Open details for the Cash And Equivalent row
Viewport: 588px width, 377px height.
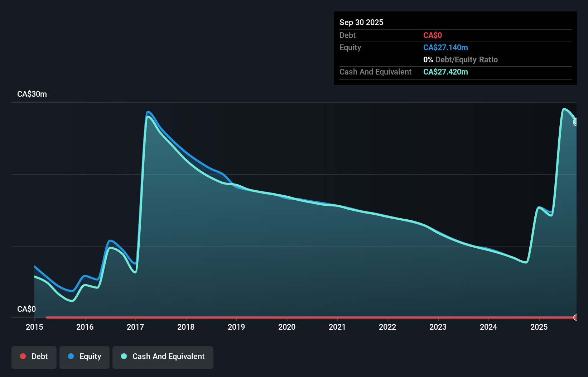[375, 72]
